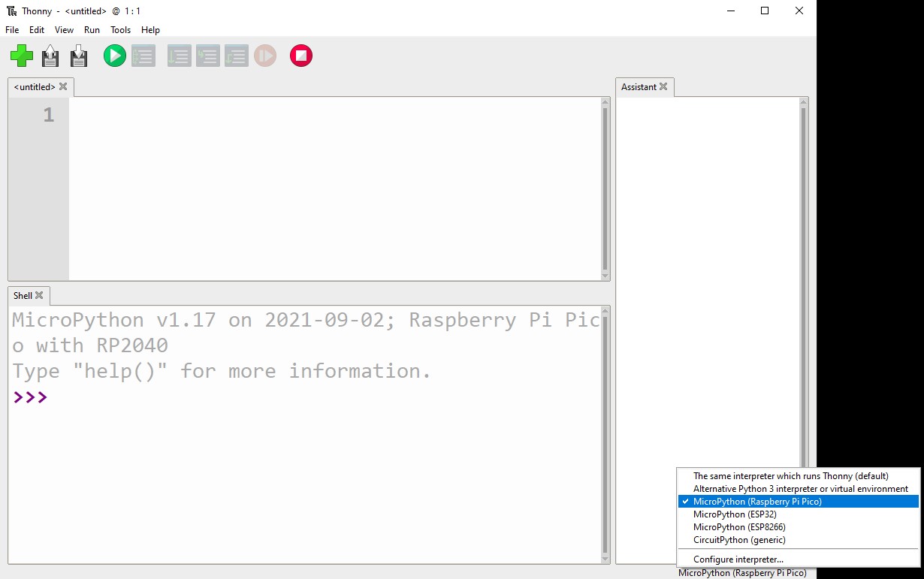Open the Edit menu

point(37,30)
